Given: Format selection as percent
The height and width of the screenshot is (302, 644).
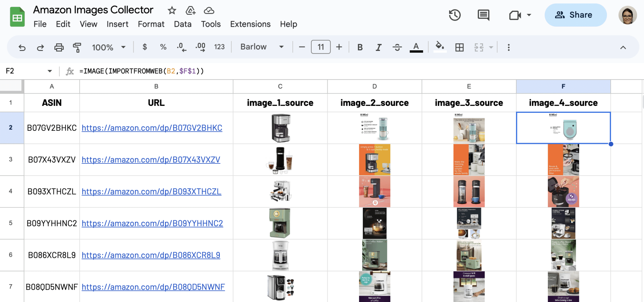Looking at the screenshot, I should pos(163,47).
